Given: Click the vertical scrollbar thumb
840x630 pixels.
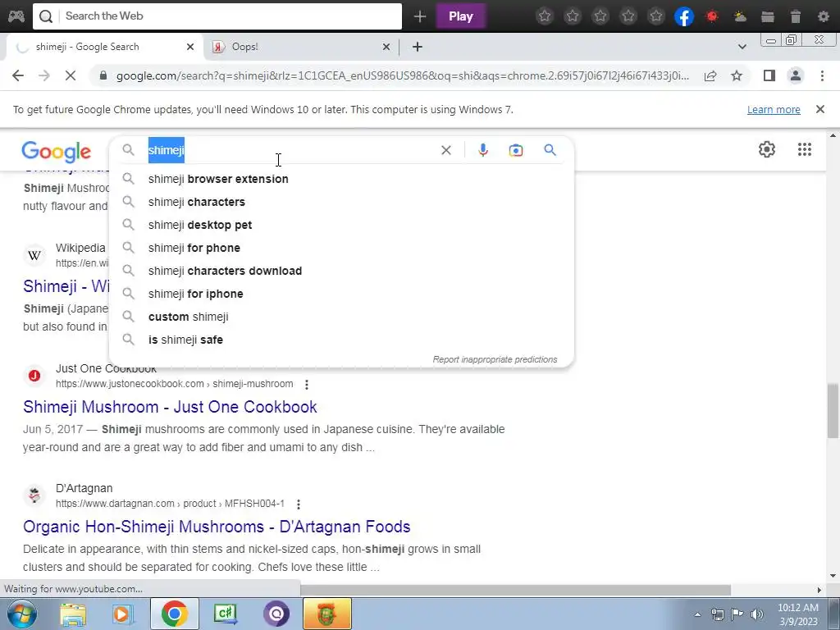Looking at the screenshot, I should pos(833,410).
